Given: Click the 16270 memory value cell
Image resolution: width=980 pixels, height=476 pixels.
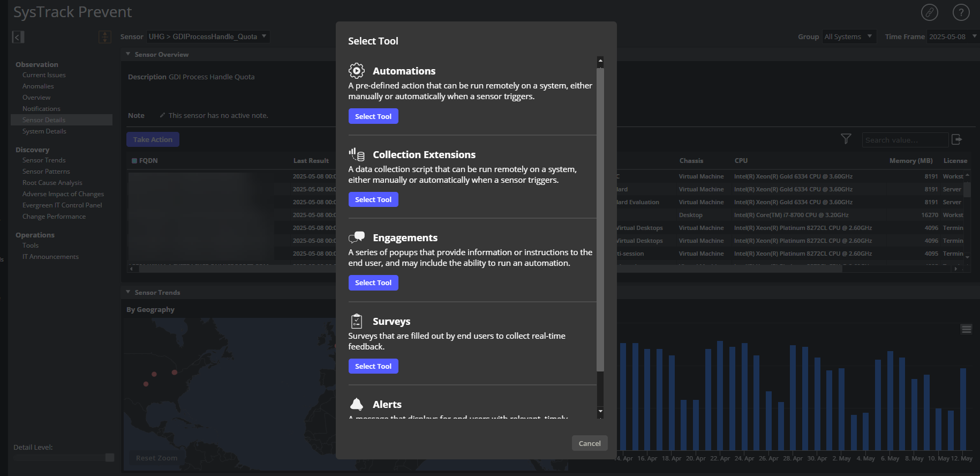Looking at the screenshot, I should (930, 215).
